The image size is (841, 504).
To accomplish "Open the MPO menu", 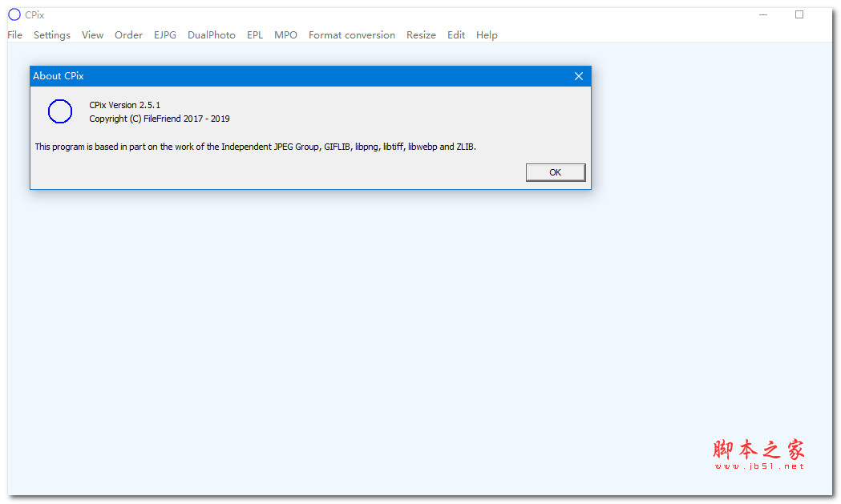I will (x=285, y=34).
